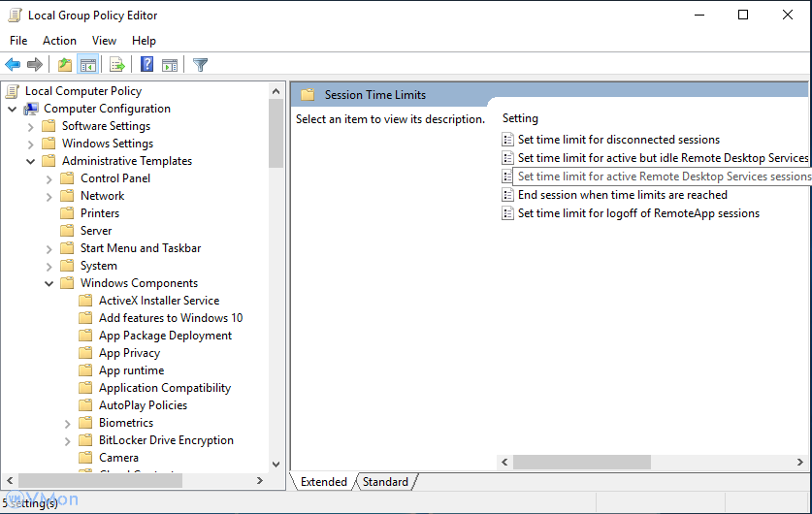Expand the Control Panel tree node

49,178
